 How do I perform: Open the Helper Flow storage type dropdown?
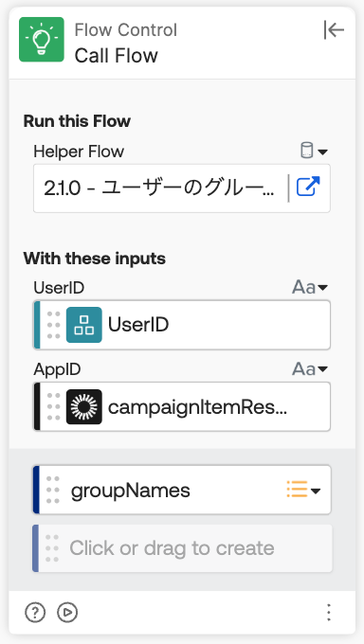pos(314,151)
